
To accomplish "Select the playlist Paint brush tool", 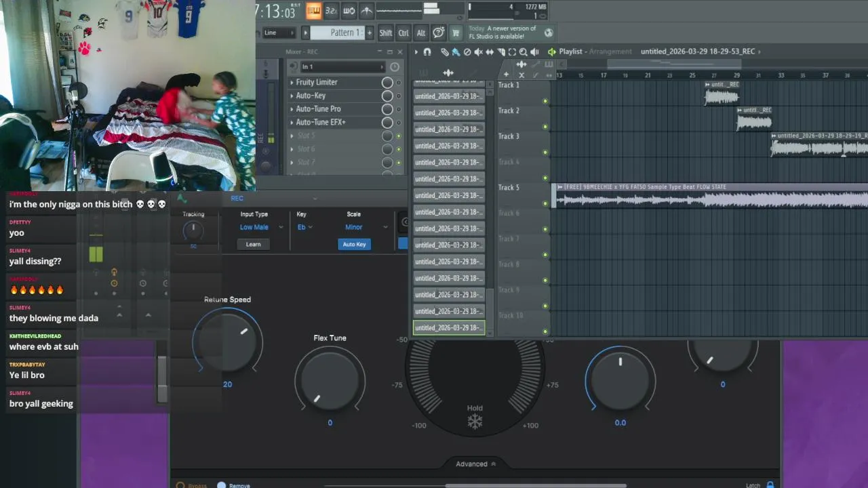I will (x=456, y=52).
